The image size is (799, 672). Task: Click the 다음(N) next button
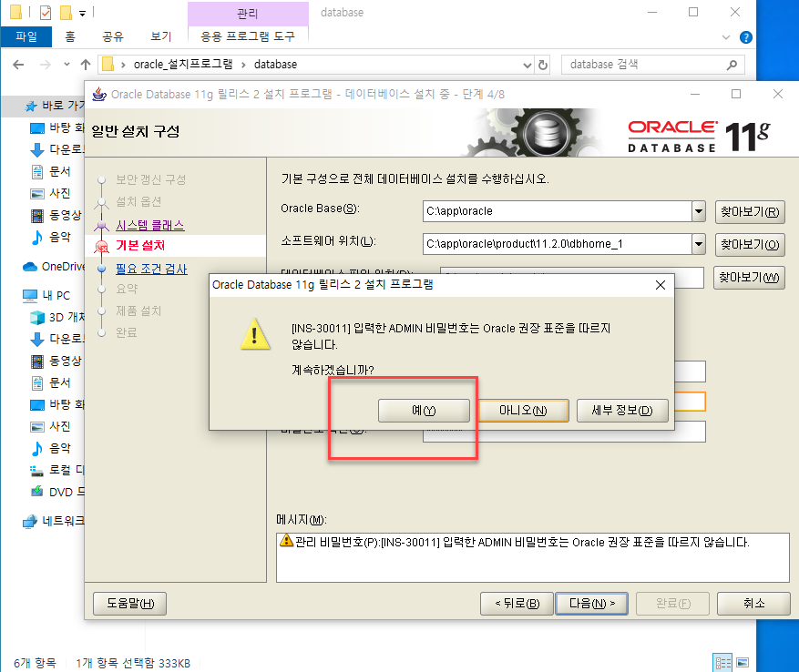click(x=591, y=603)
